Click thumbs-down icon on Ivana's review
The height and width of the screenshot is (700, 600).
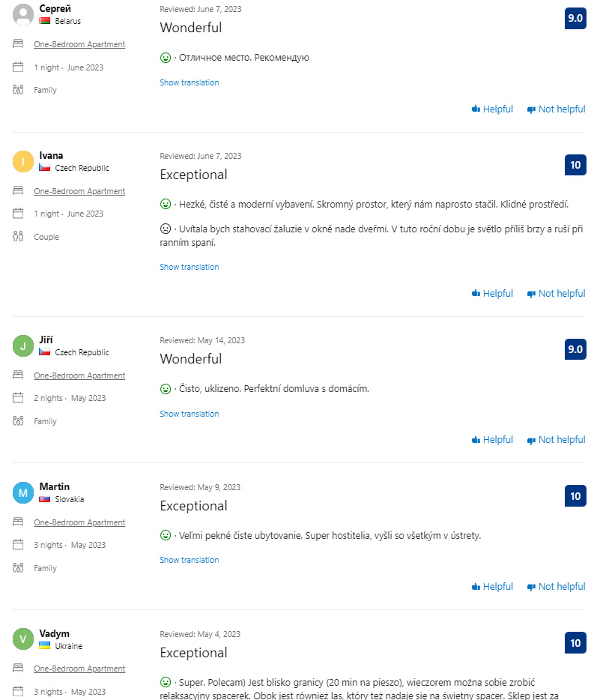(x=531, y=294)
